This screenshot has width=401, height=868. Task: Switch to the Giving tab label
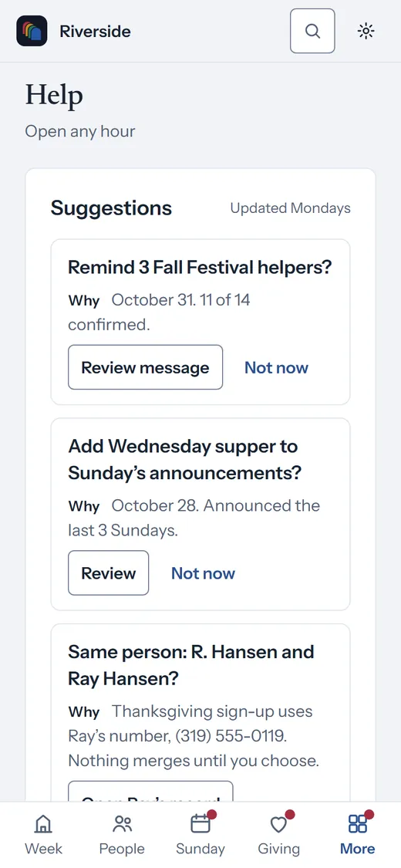278,849
